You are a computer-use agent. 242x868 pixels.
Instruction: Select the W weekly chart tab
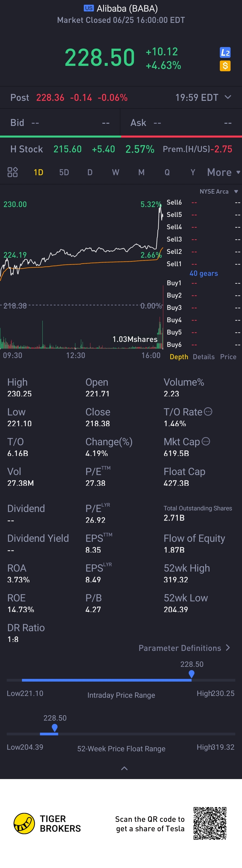(115, 173)
